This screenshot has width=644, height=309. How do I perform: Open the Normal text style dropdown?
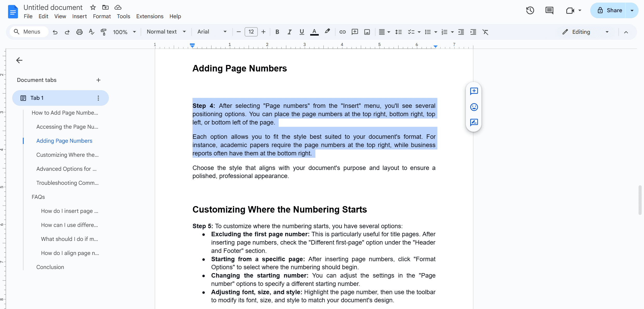click(166, 32)
